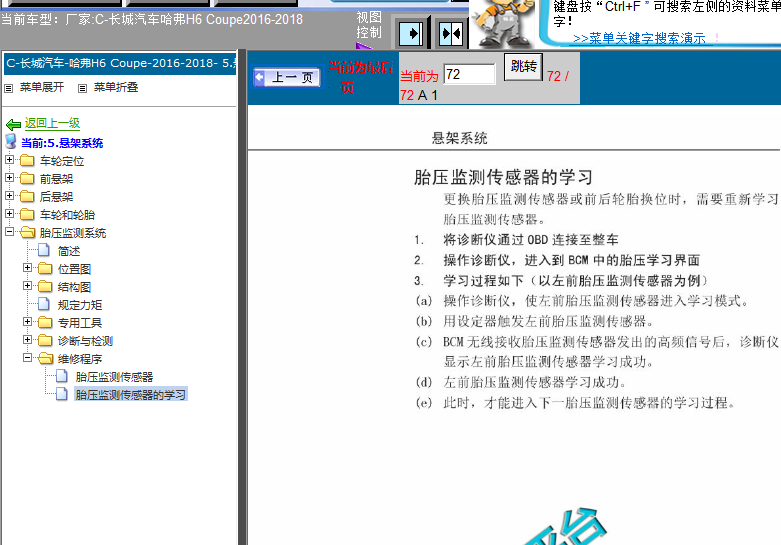This screenshot has width=781, height=545.
Task: Select the 简述 tree item
Action: tap(69, 251)
